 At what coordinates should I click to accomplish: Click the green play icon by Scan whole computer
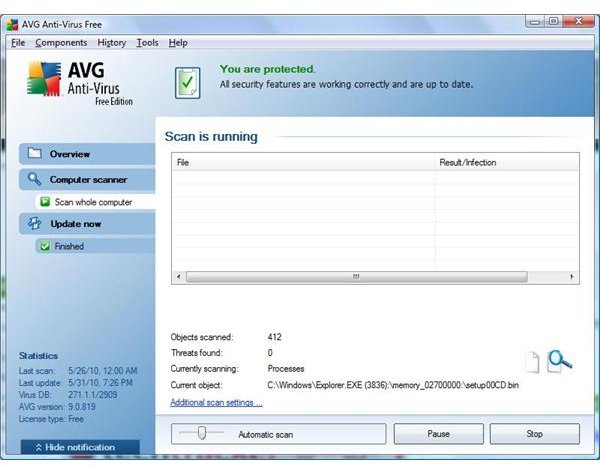point(45,202)
